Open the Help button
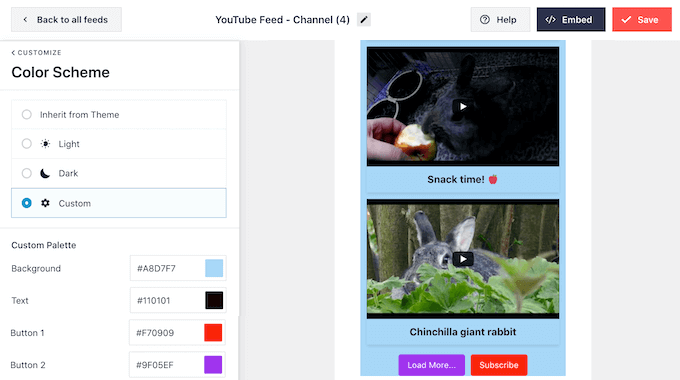680x380 pixels. tap(500, 20)
